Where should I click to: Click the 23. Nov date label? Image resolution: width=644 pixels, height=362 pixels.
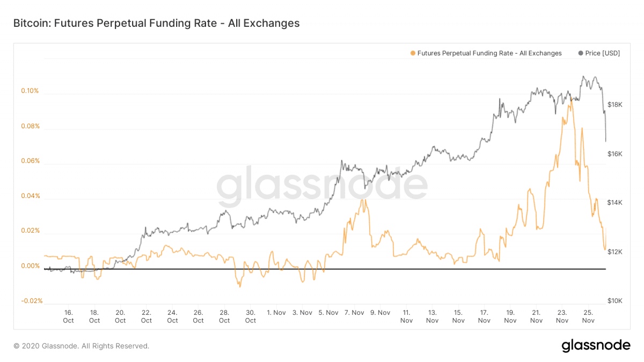[x=562, y=316]
